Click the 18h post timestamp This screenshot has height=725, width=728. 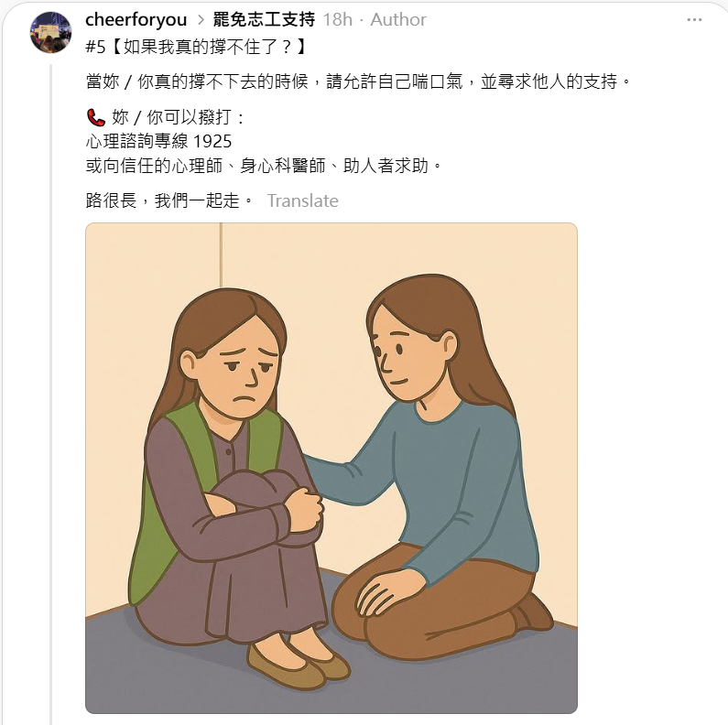tap(338, 20)
